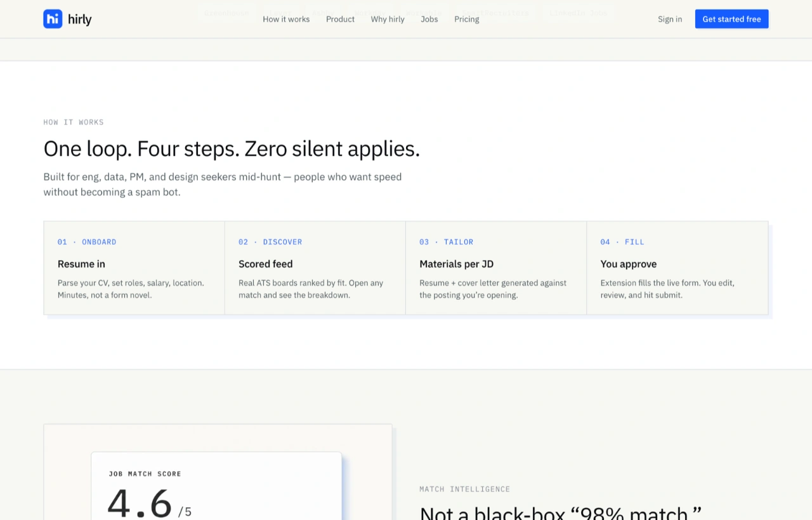Click the 01 · ONBOARD label
The image size is (812, 520).
(87, 242)
